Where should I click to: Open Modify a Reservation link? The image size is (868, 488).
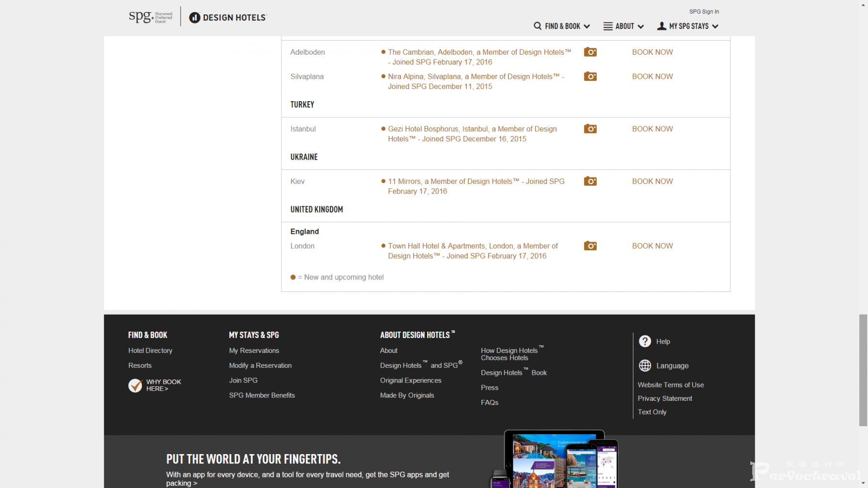point(260,366)
